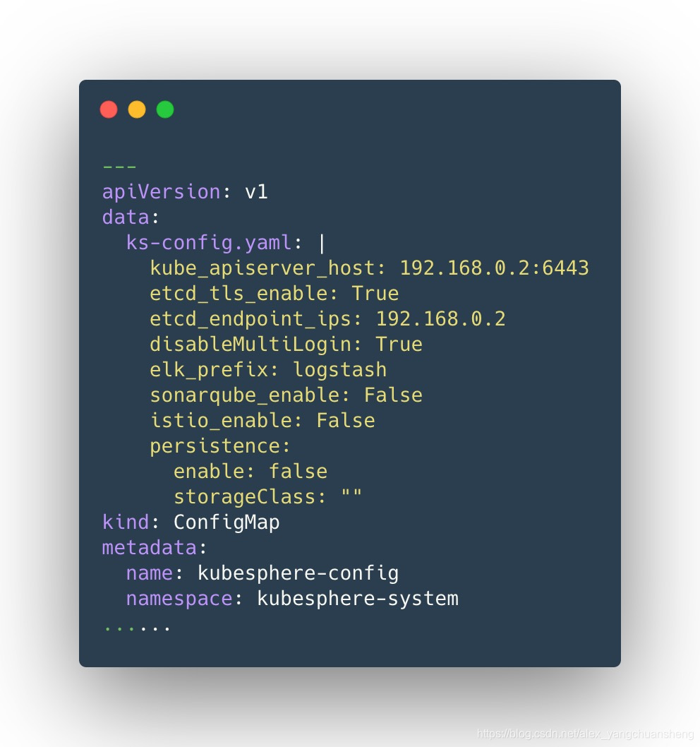Click the kube_apiserver_host line

(370, 268)
